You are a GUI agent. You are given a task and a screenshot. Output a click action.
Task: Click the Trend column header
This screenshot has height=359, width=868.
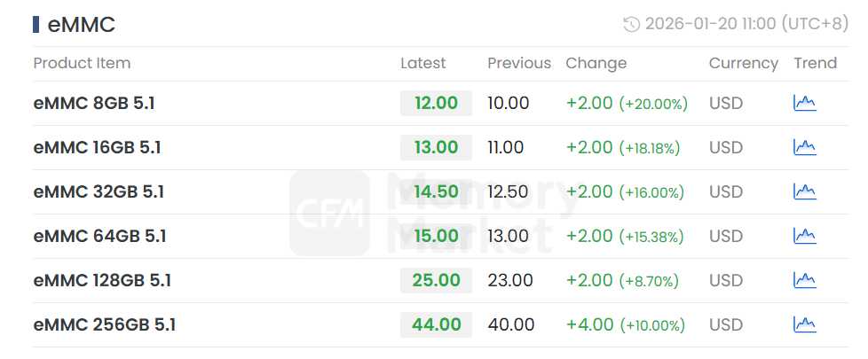pos(815,63)
